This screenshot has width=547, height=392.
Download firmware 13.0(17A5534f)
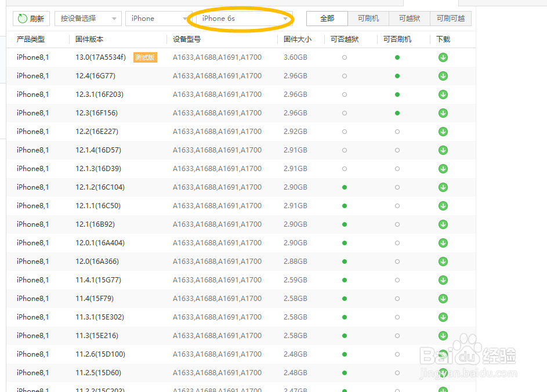(x=443, y=57)
